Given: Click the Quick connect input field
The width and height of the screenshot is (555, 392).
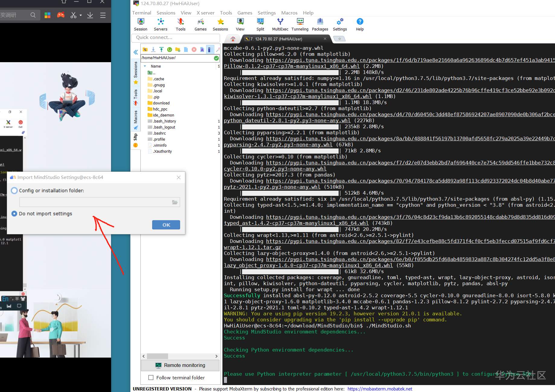Looking at the screenshot, I should coord(176,38).
